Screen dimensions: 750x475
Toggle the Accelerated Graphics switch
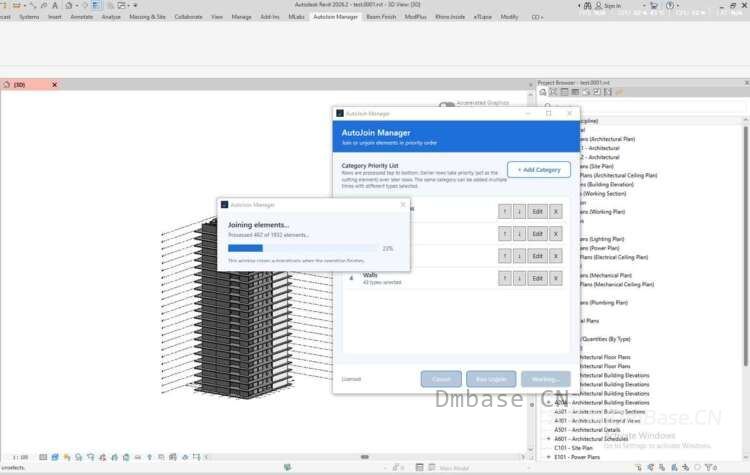[446, 105]
